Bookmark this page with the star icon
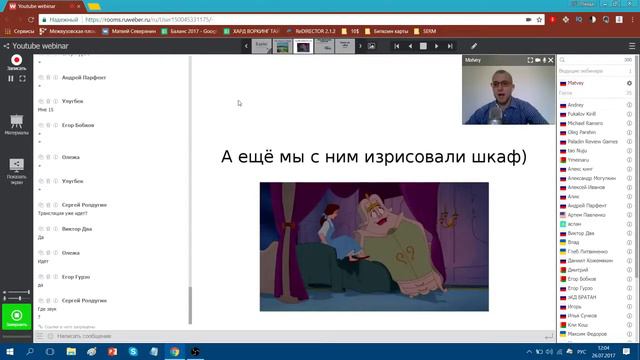 [x=539, y=20]
